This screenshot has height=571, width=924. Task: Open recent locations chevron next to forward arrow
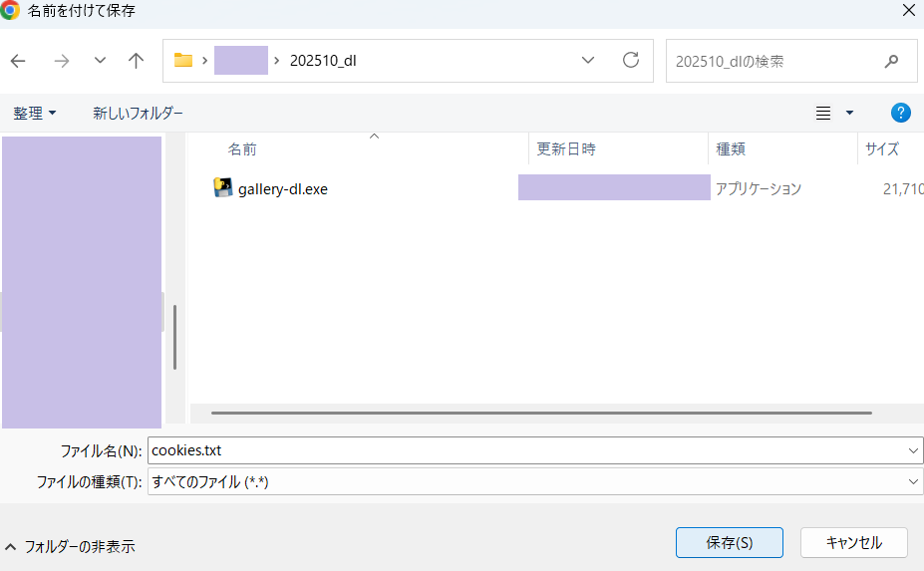point(101,60)
